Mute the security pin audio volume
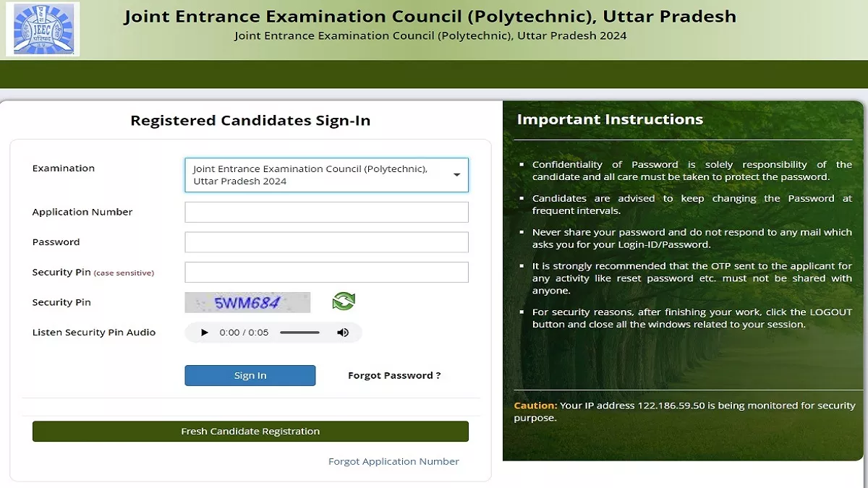Viewport: 868px width, 488px height. pos(343,333)
